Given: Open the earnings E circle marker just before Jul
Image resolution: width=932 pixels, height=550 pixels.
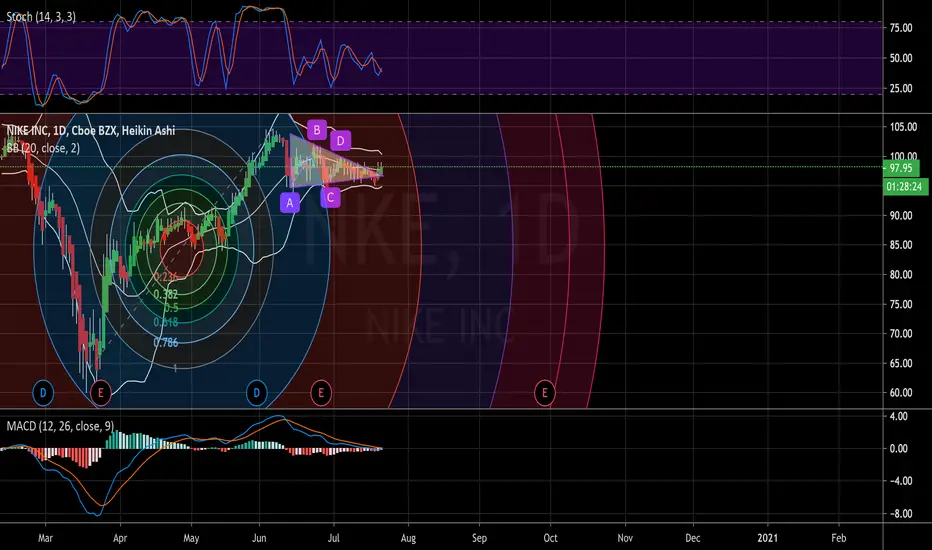Looking at the screenshot, I should (x=321, y=393).
